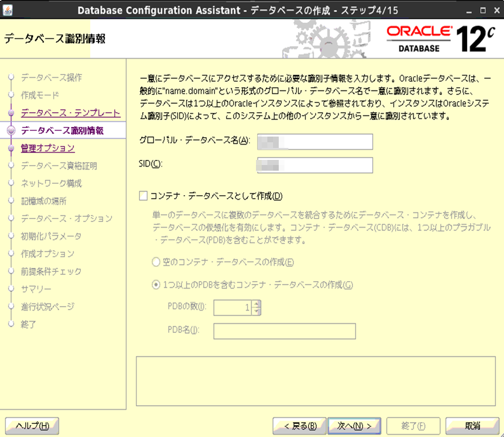
Task: Enable コンテナ・データベースとして作成 checkbox
Action: (143, 196)
